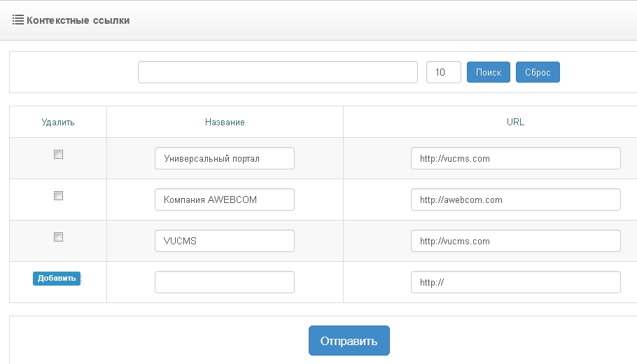Tick the delete checkbox for Универсальный портал
The image size is (637, 364).
click(59, 155)
